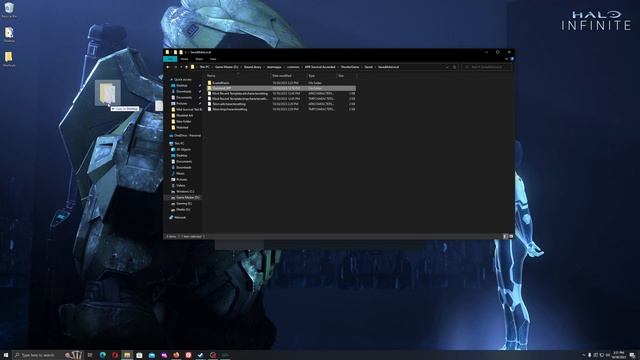Open Windows (C:) drive
The width and height of the screenshot is (640, 360).
[185, 191]
